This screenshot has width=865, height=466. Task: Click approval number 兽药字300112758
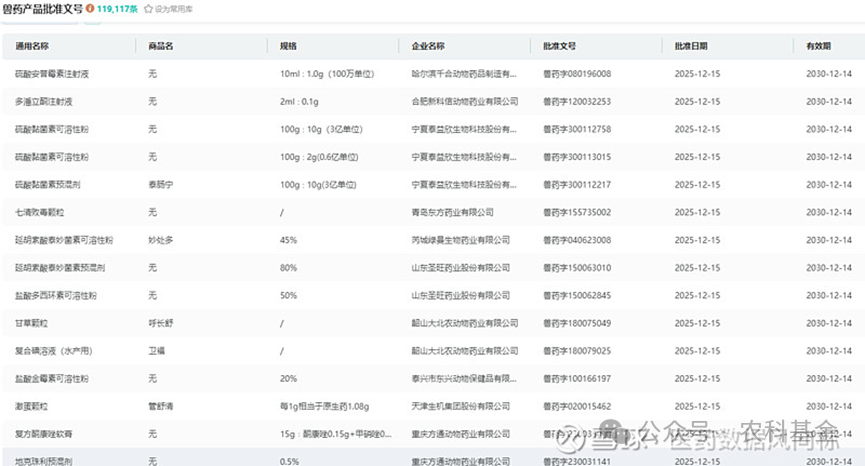(x=577, y=129)
